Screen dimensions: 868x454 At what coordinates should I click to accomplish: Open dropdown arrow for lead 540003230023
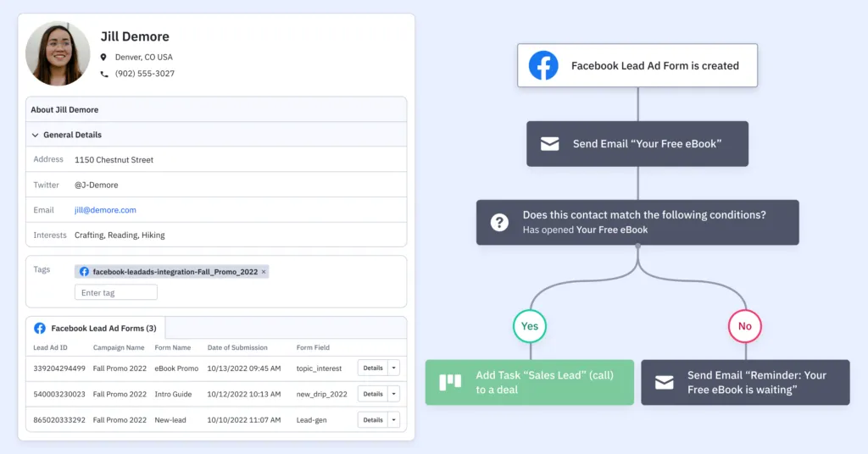[393, 394]
